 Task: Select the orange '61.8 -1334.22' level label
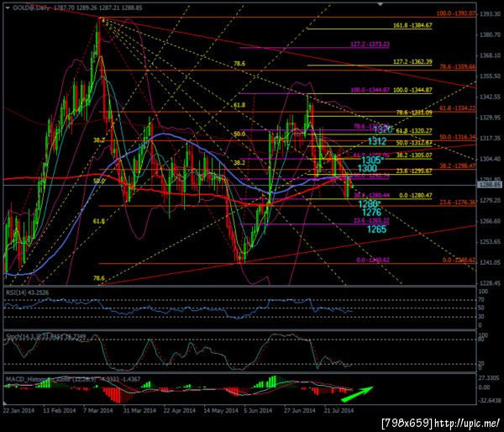[x=458, y=108]
